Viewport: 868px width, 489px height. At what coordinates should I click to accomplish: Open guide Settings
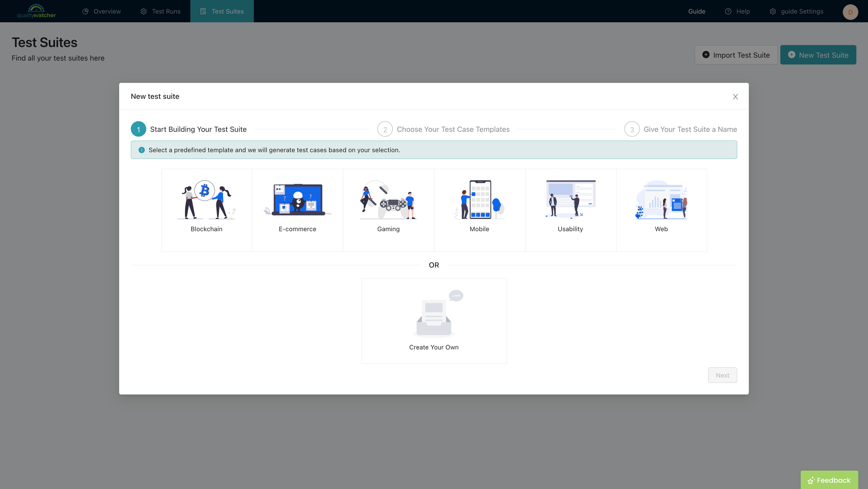pos(796,11)
